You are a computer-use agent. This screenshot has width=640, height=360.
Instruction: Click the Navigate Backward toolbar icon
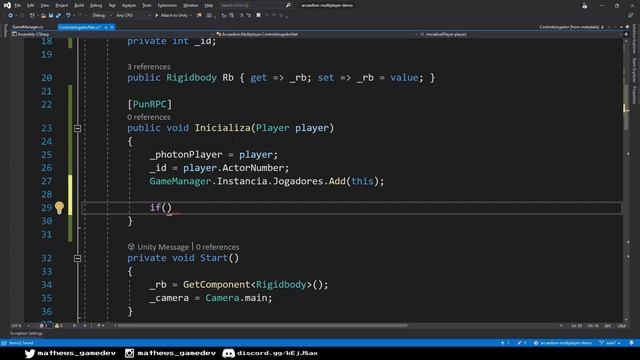pyautogui.click(x=10, y=16)
